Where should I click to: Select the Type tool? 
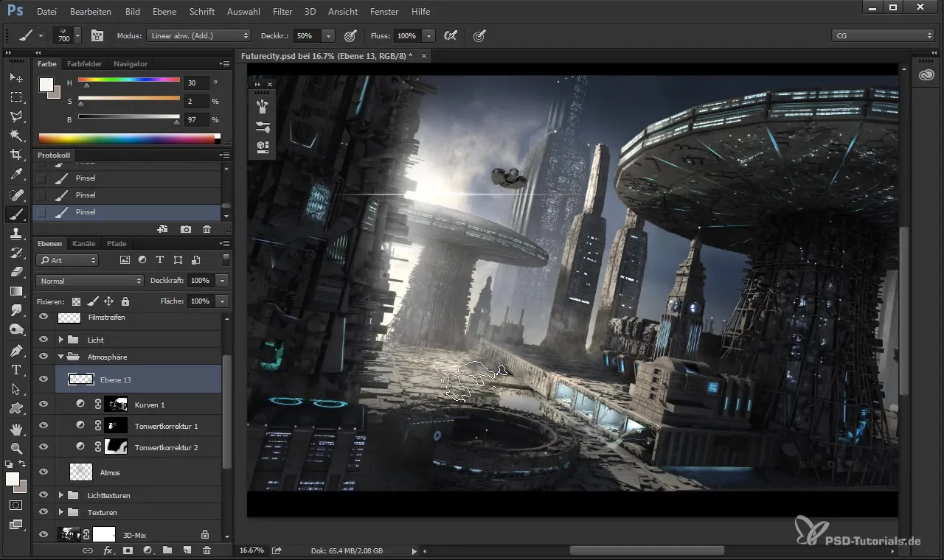[15, 370]
